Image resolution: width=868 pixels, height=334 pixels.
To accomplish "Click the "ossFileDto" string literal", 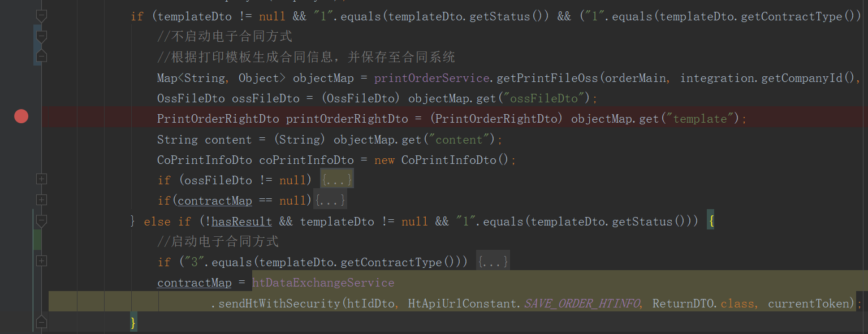I will pyautogui.click(x=544, y=98).
